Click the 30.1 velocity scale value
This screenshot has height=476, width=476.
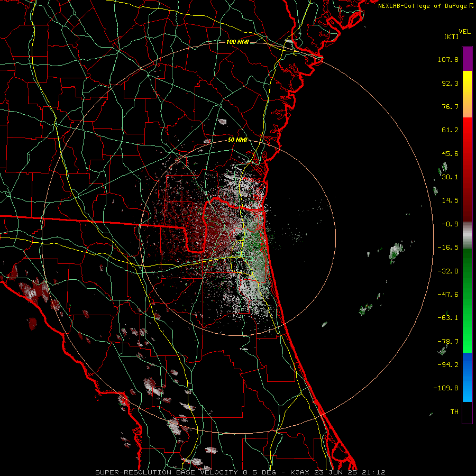click(x=450, y=177)
